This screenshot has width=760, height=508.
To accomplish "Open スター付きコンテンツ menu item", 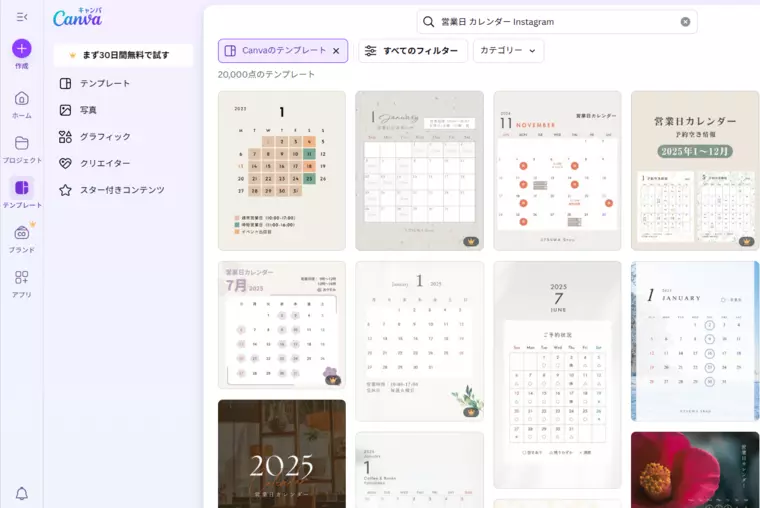I will (124, 190).
